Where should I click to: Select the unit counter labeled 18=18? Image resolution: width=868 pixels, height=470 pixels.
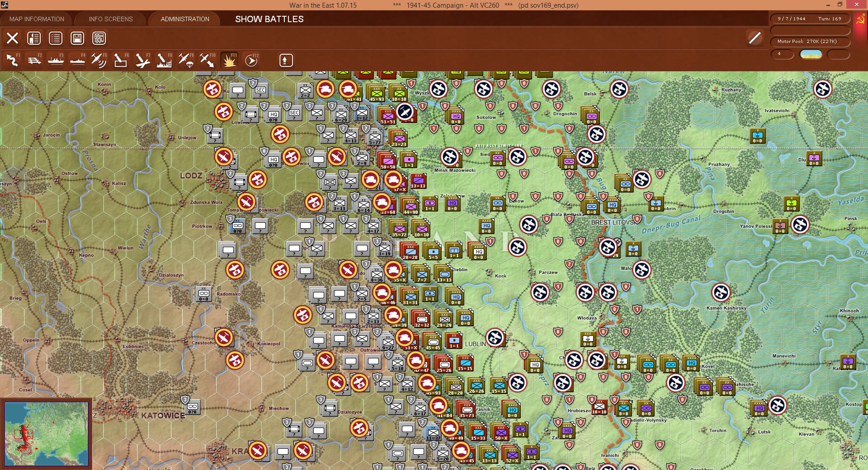point(599,406)
